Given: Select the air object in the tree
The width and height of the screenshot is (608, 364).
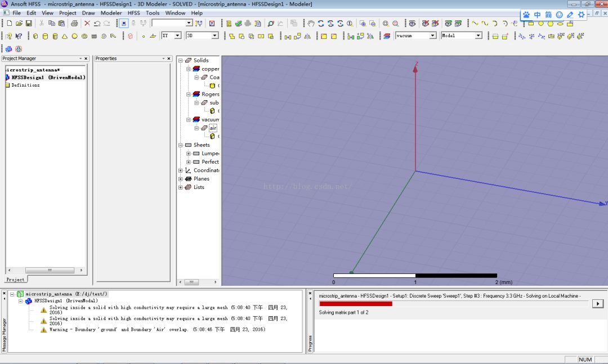Looking at the screenshot, I should point(213,128).
